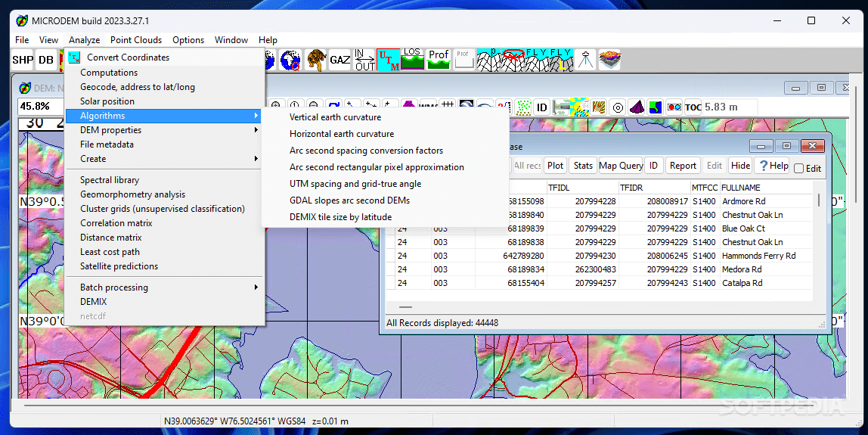Click the yellow sun map icon
The image size is (868, 435).
(580, 107)
